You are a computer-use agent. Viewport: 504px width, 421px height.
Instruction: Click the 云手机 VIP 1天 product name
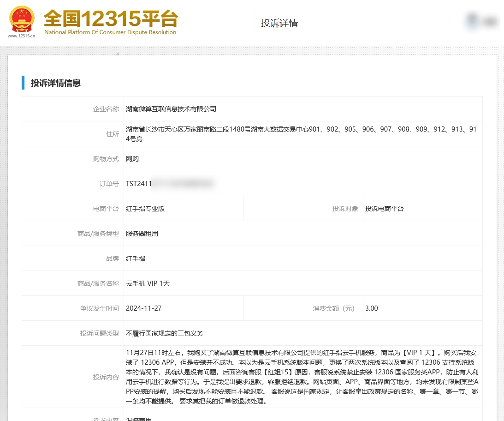(x=148, y=283)
